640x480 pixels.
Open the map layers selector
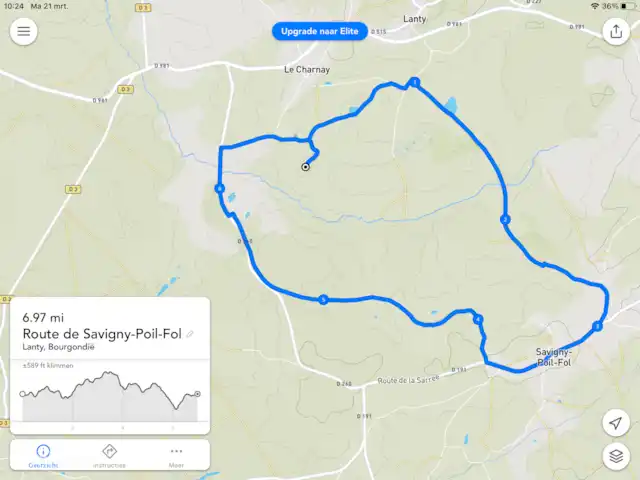[x=616, y=456]
